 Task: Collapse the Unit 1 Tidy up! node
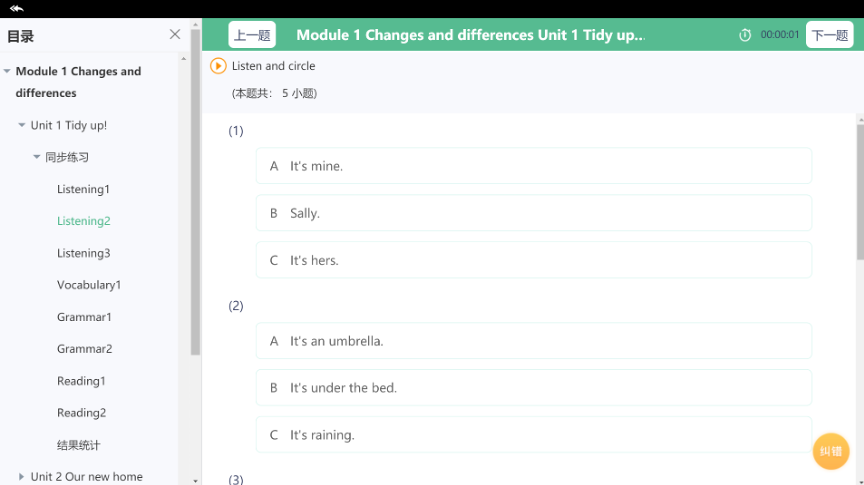(x=22, y=126)
